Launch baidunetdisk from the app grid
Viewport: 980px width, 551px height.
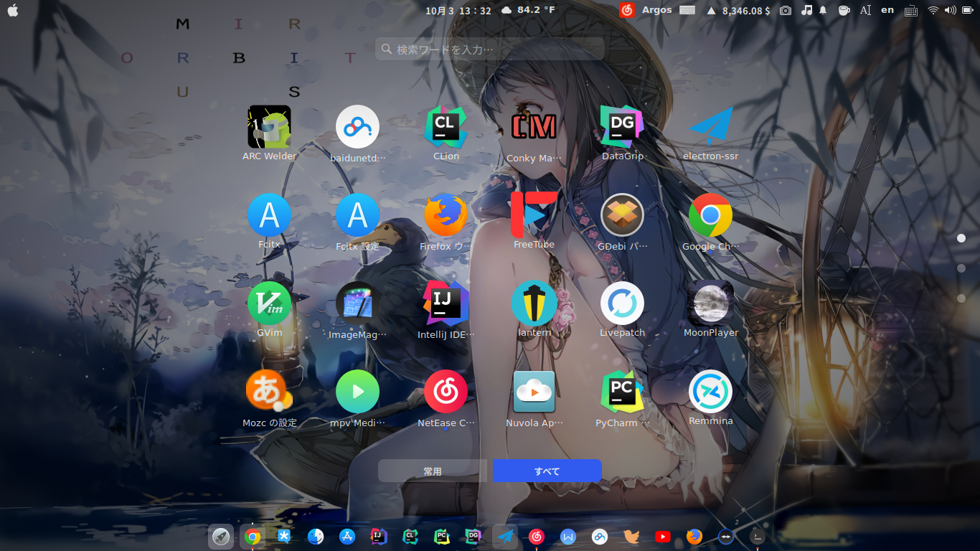pyautogui.click(x=357, y=127)
